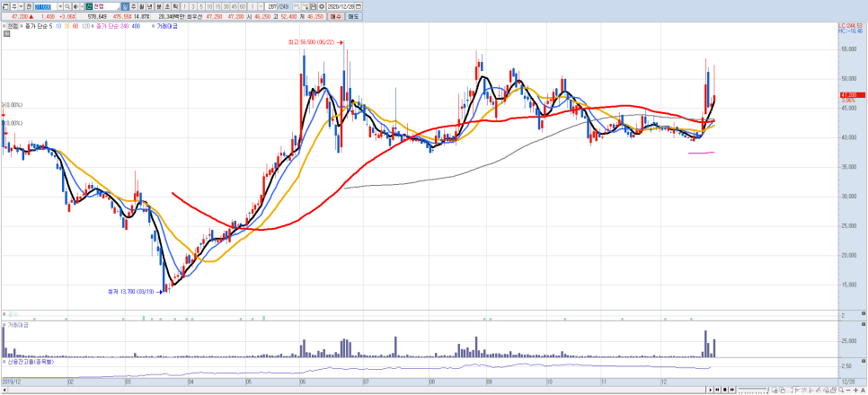Choose the 1-minute interval button

[x=184, y=6]
